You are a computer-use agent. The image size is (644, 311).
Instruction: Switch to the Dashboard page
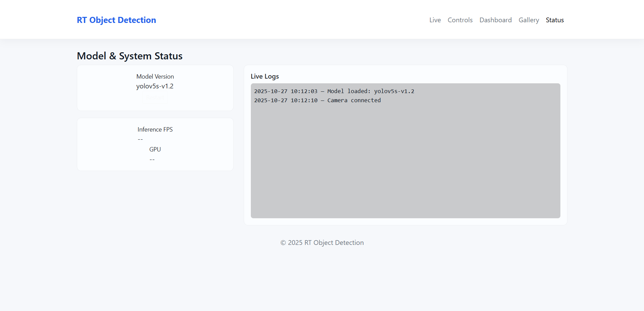pyautogui.click(x=495, y=20)
